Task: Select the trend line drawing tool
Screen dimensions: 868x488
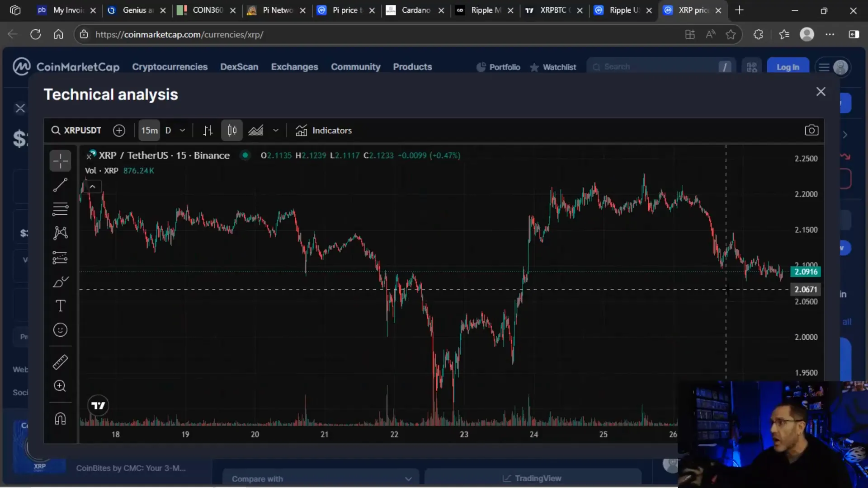Action: (60, 185)
